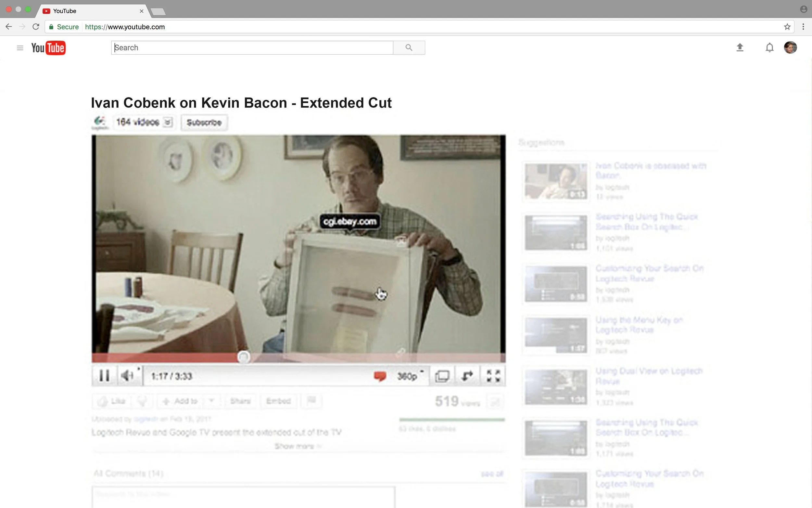Open the 360p quality menu
This screenshot has height=508, width=812.
[x=408, y=376]
